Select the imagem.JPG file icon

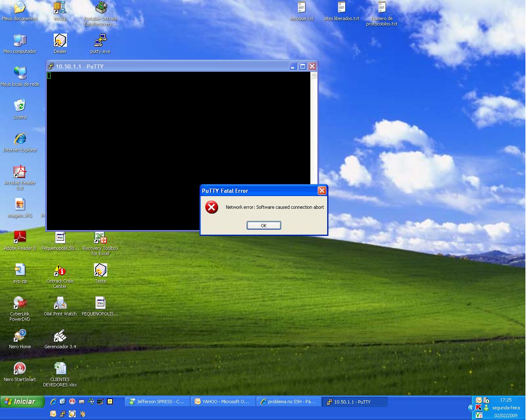pyautogui.click(x=20, y=208)
